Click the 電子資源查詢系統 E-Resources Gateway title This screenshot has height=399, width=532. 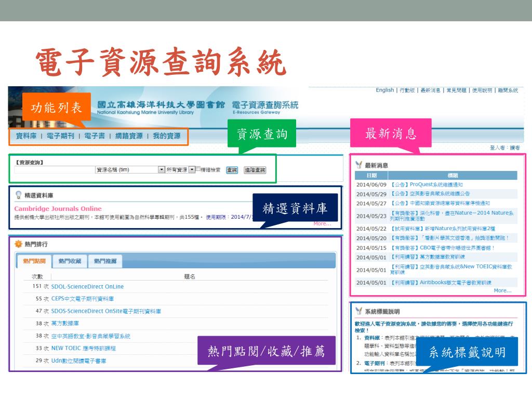point(265,107)
